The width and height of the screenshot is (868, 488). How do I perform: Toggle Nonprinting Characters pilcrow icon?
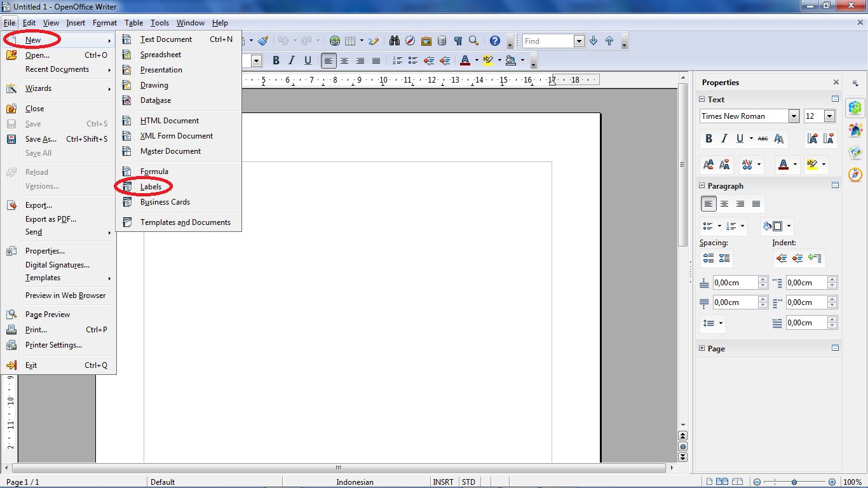tap(458, 41)
